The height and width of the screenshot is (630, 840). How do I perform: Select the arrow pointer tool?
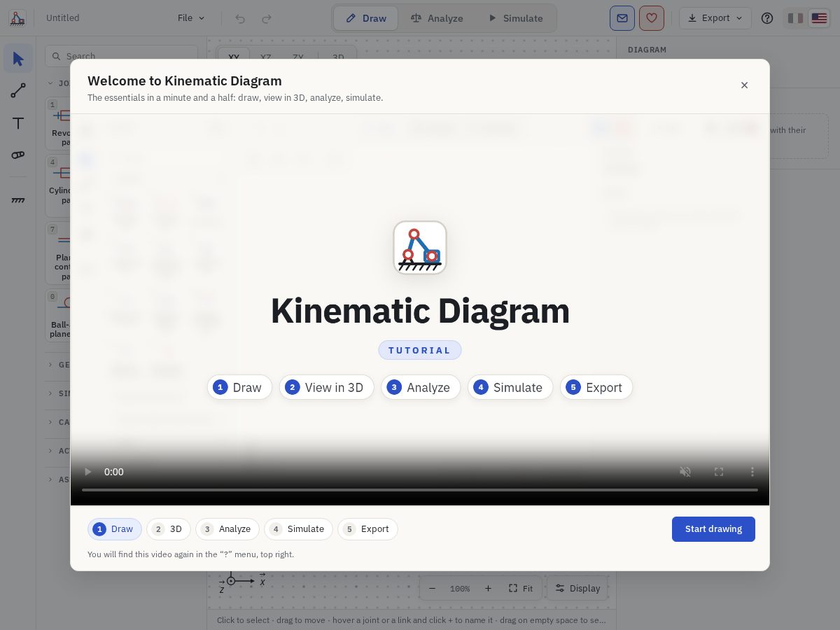18,59
